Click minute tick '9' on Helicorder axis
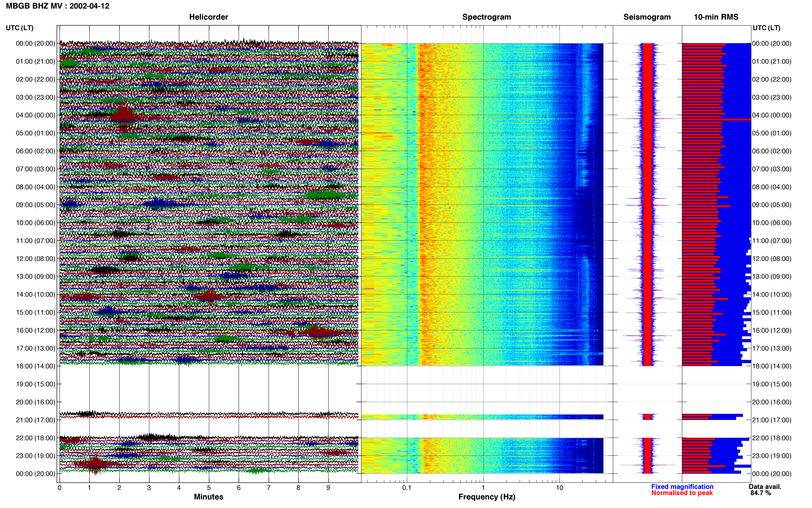 click(328, 488)
